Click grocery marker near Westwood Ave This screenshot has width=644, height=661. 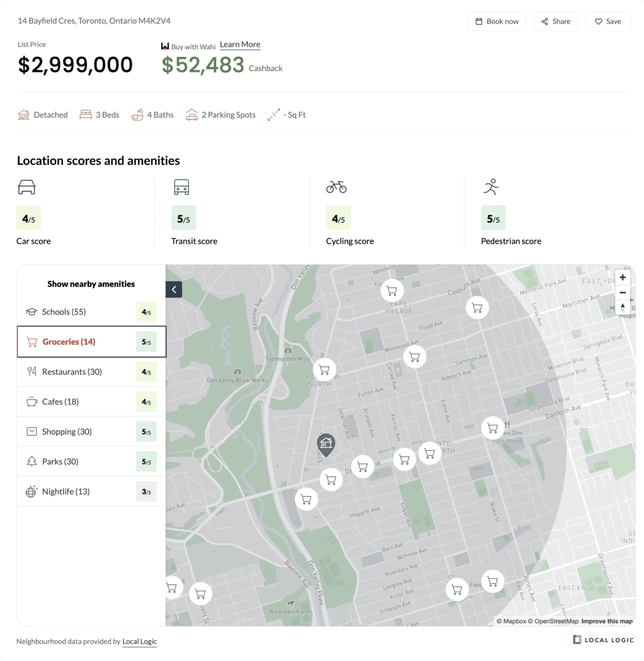[x=415, y=357]
